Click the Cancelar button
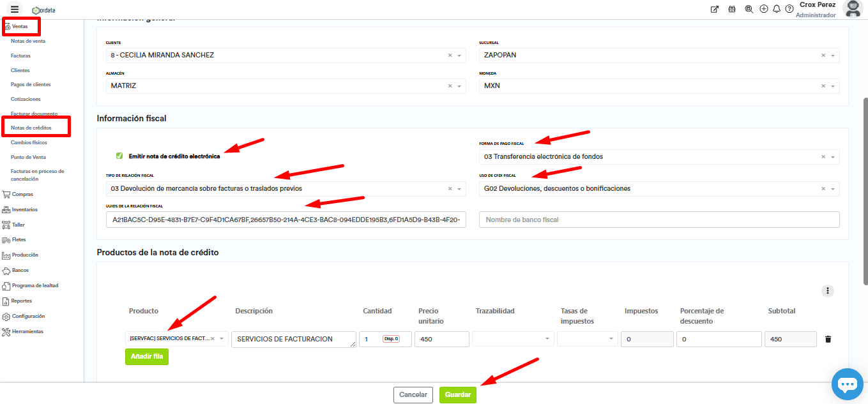 (x=413, y=395)
